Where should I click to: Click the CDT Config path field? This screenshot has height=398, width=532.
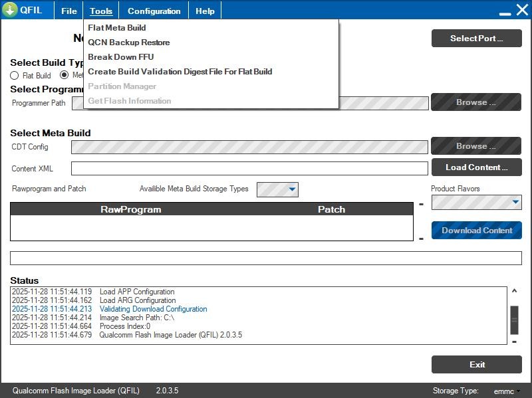point(249,147)
